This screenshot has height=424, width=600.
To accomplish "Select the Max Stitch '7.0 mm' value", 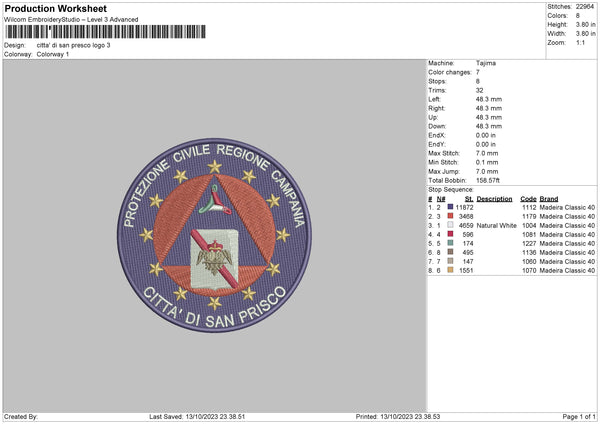I will [x=487, y=153].
